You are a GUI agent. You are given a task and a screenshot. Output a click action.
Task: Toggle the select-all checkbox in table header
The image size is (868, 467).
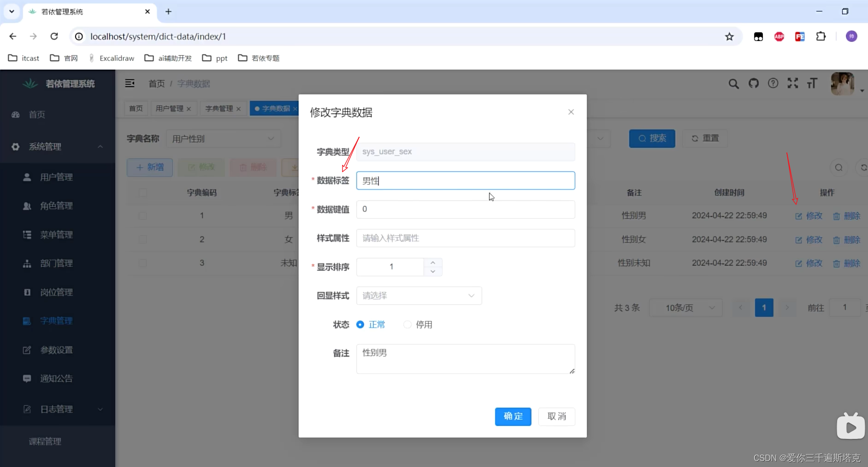[x=142, y=193]
